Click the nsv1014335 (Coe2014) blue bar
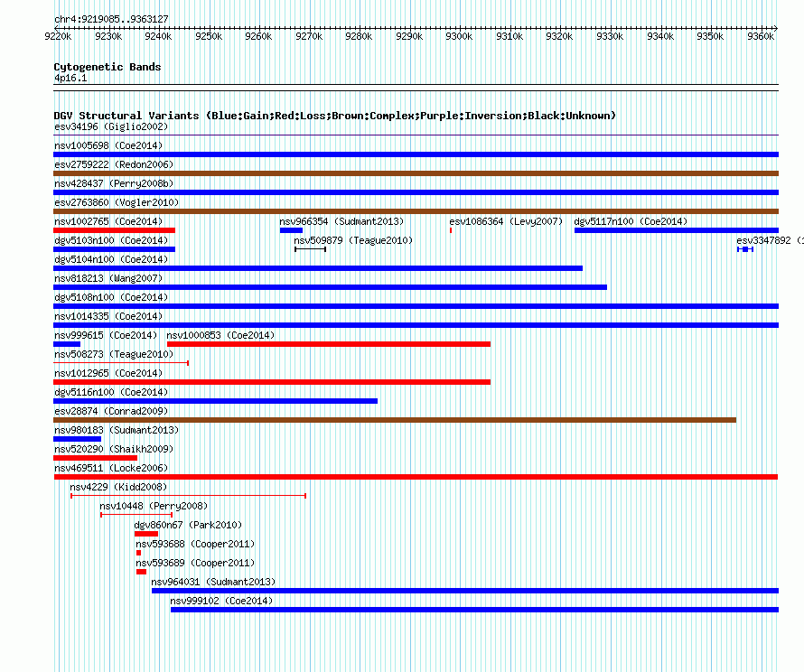Viewport: 804px width, 672px height. tap(416, 325)
